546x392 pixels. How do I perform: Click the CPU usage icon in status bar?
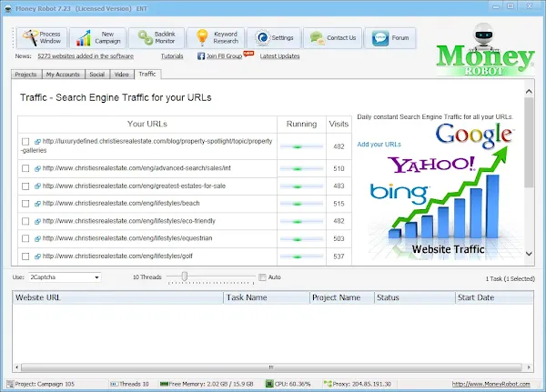[269, 384]
